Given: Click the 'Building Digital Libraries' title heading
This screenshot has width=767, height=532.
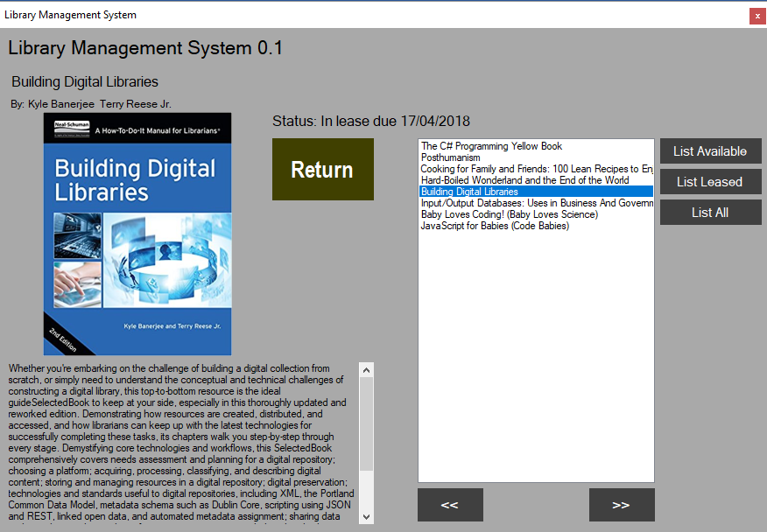Looking at the screenshot, I should tap(85, 81).
